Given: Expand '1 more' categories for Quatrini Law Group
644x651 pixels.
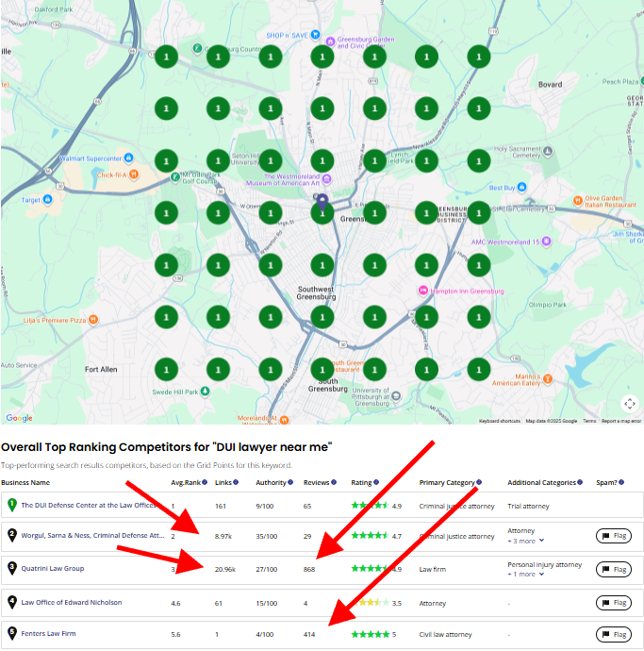Looking at the screenshot, I should pyautogui.click(x=525, y=575).
